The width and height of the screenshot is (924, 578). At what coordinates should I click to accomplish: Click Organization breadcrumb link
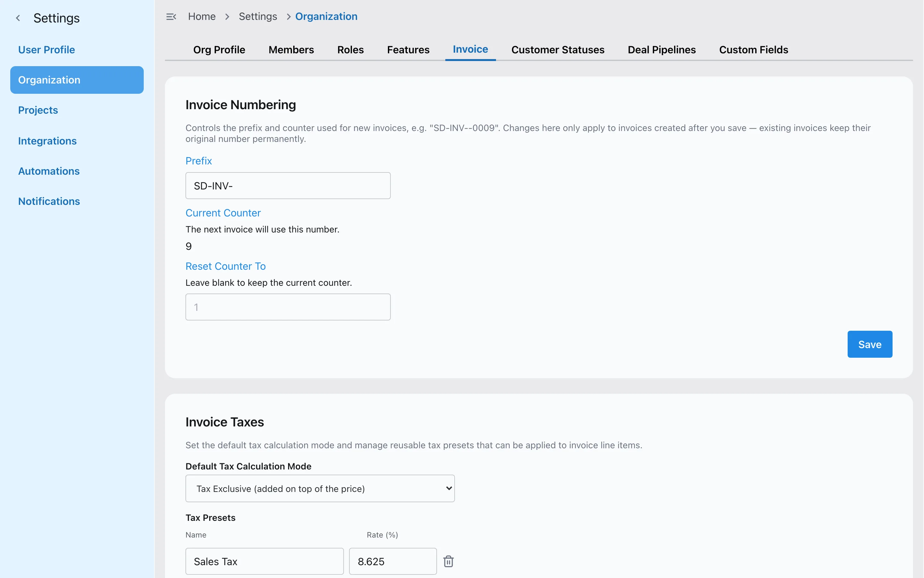point(326,16)
